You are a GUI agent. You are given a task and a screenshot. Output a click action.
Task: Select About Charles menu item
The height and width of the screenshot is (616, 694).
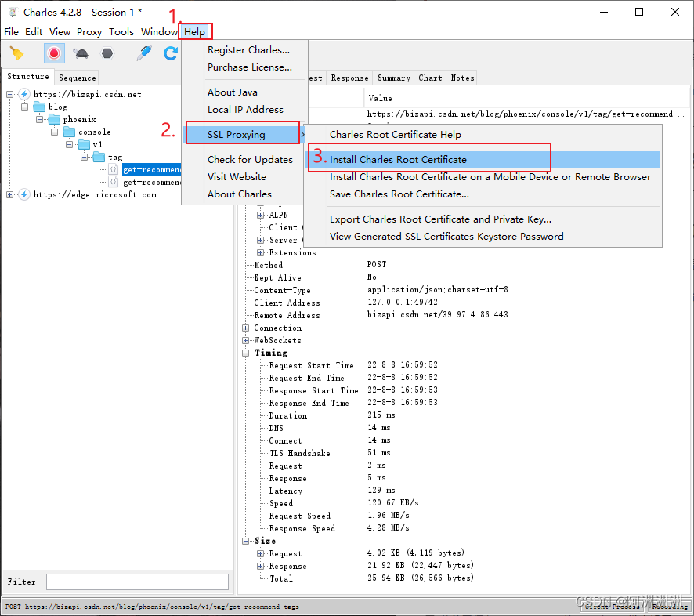(x=240, y=194)
